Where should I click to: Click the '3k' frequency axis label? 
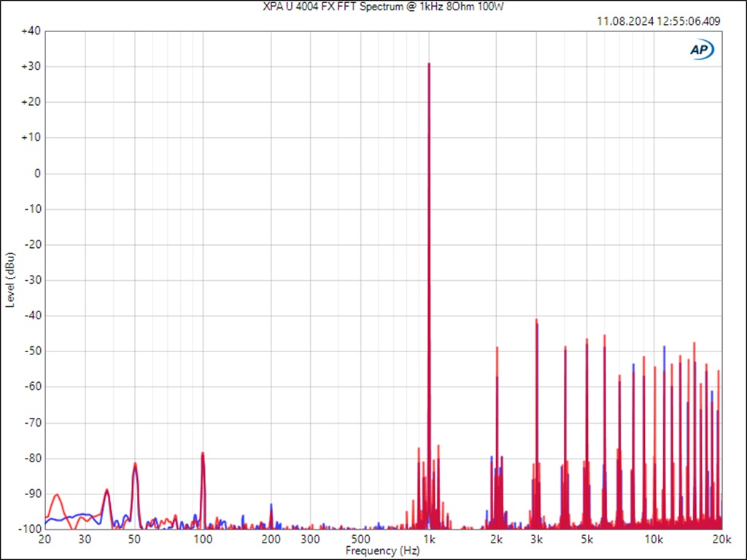536,540
